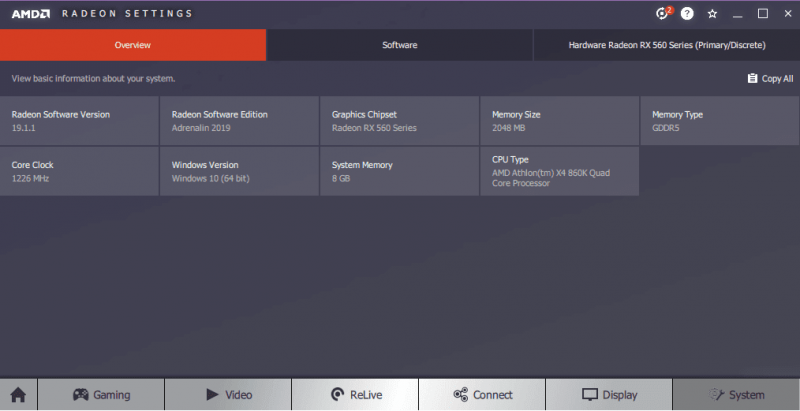This screenshot has height=411, width=800.
Task: Select the Memory Size tile
Action: click(560, 121)
